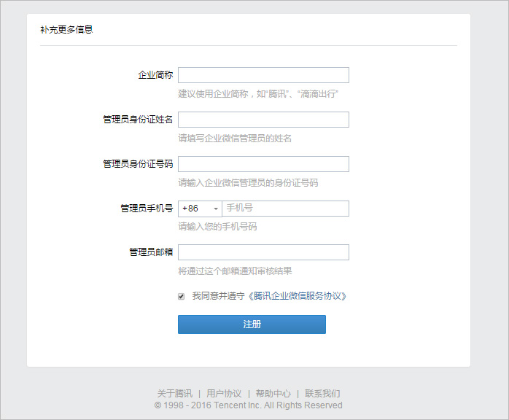The width and height of the screenshot is (509, 420).
Task: Click the 管理员身份证号码 label text
Action: coord(138,164)
